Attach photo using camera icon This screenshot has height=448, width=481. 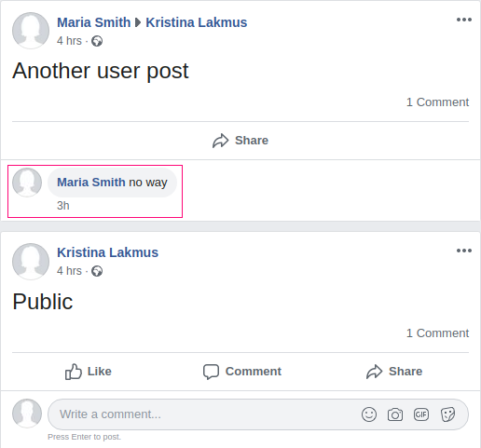(395, 414)
